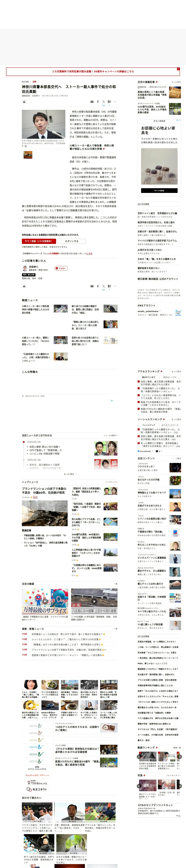This screenshot has height=868, width=186.
Task: Open link 川崎ストーカー殺人で報告書 322日間を詳報
Action: click(92, 147)
